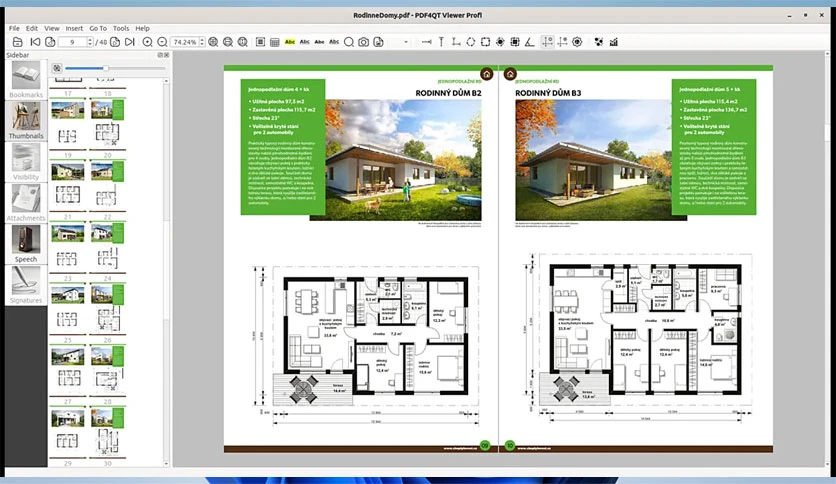Click the zoom out icon
The height and width of the screenshot is (484, 836).
[x=163, y=42]
